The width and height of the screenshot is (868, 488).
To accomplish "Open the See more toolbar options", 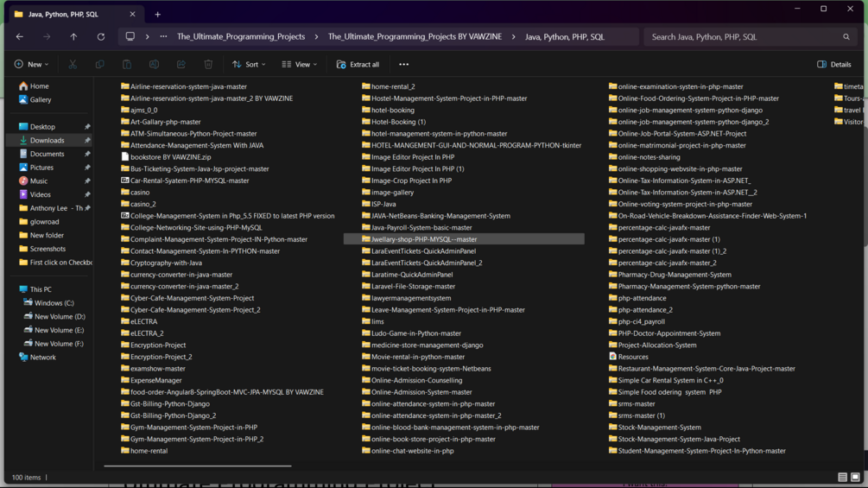I will coord(404,64).
